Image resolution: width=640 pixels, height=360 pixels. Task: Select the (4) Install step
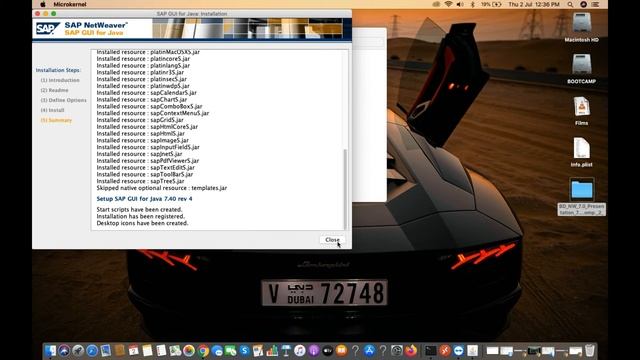pyautogui.click(x=52, y=110)
